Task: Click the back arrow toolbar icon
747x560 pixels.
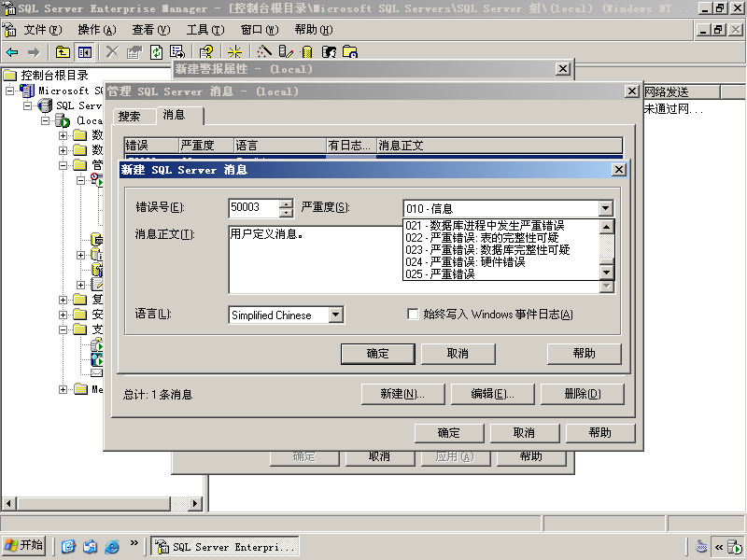Action: click(x=12, y=52)
